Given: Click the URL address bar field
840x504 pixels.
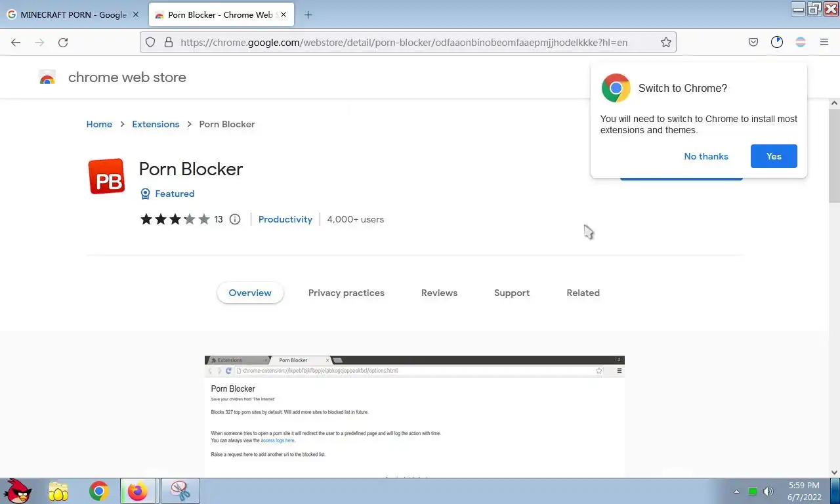Looking at the screenshot, I should [407, 42].
